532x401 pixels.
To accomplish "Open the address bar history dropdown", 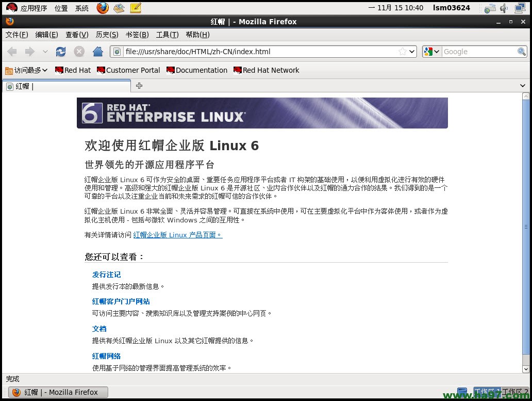I will (412, 52).
